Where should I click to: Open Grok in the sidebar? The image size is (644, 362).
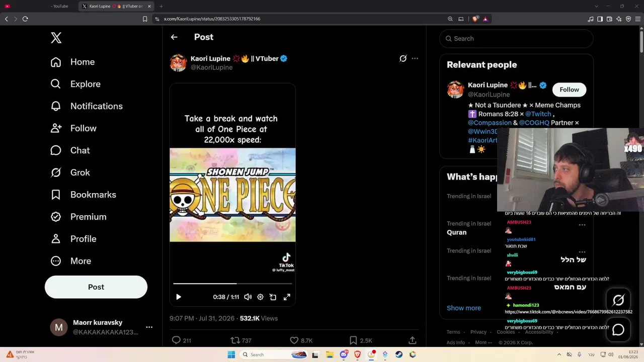(x=70, y=172)
